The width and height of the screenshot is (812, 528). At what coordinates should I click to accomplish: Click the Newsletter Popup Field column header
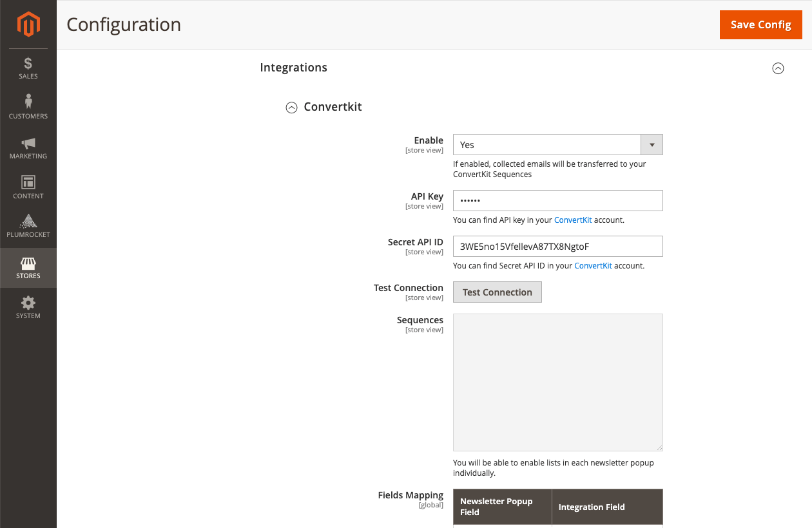pyautogui.click(x=496, y=507)
